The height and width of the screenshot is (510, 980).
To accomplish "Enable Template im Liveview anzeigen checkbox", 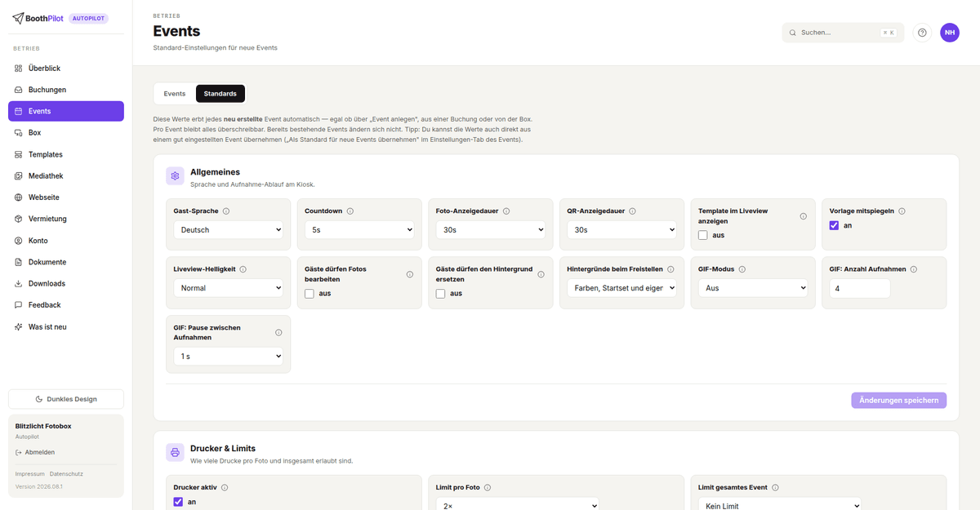I will [x=703, y=235].
